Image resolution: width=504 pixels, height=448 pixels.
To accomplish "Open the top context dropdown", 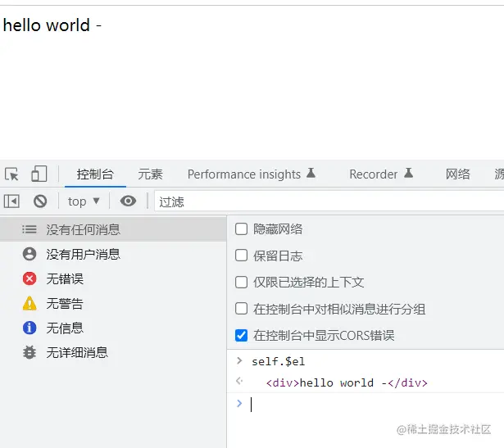I will 84,201.
